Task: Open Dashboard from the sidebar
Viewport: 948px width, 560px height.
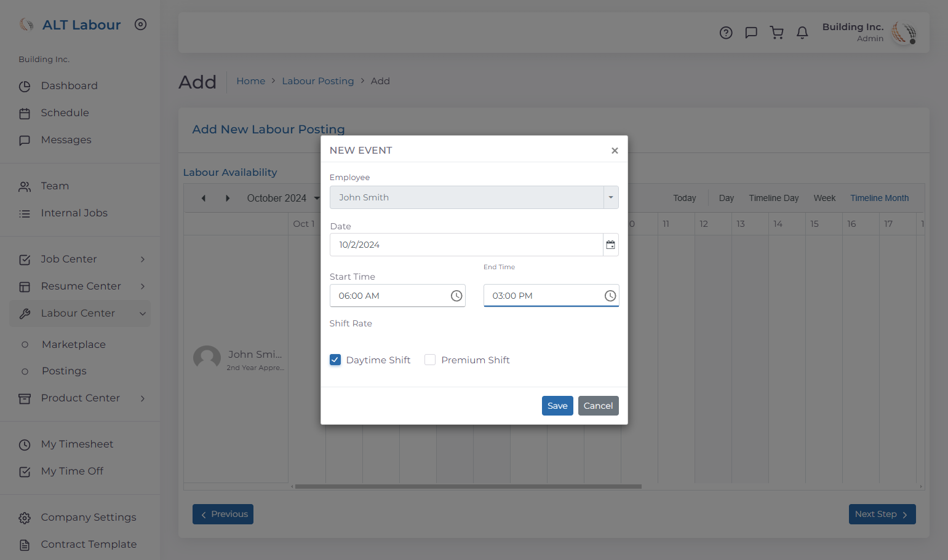Action: (69, 86)
